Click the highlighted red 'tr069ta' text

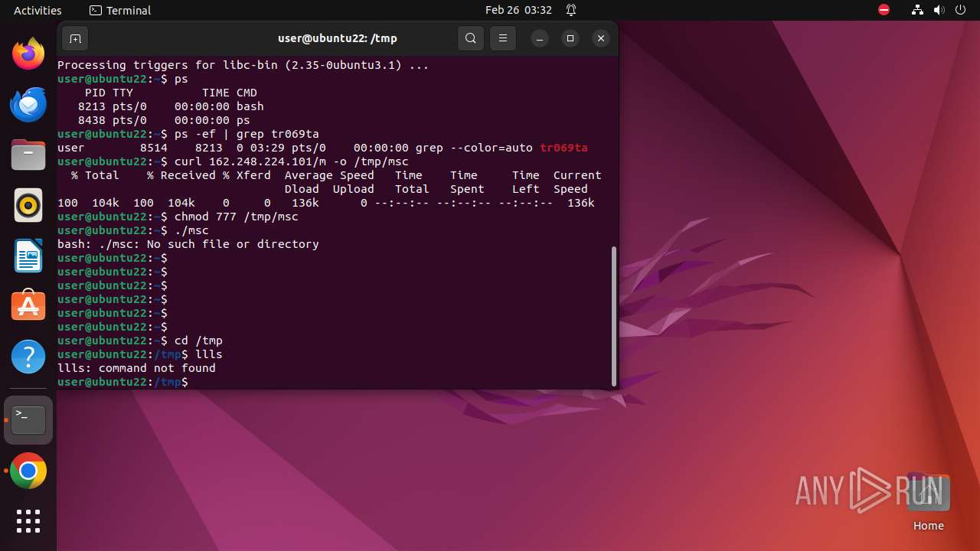(x=563, y=148)
